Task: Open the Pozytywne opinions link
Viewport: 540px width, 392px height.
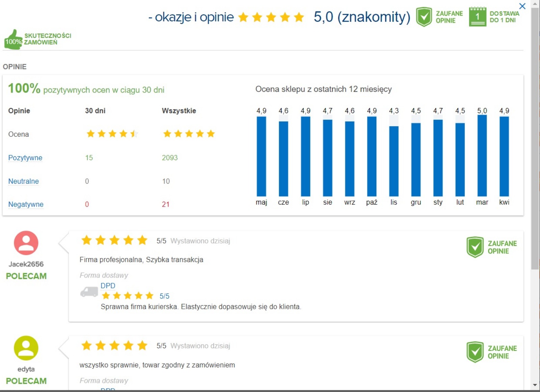Action: [25, 158]
